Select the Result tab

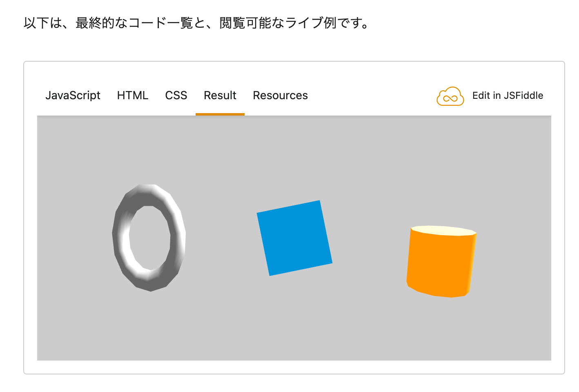220,96
